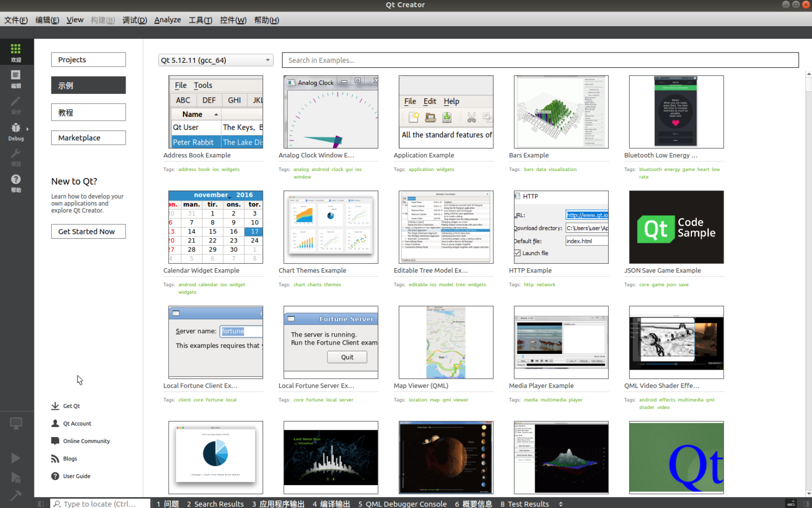Click the Welcome (欢迎) grid icon
Image resolution: width=812 pixels, height=508 pixels.
(x=16, y=52)
